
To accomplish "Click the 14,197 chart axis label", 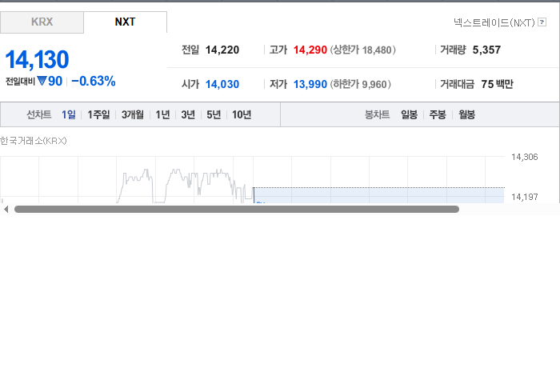I will click(524, 197).
